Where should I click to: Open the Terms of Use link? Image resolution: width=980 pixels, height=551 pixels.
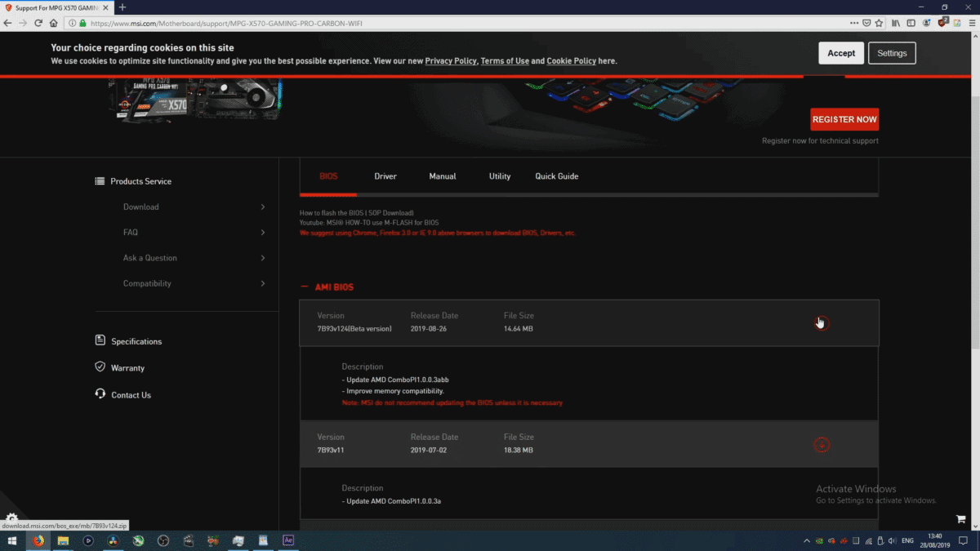click(x=505, y=61)
